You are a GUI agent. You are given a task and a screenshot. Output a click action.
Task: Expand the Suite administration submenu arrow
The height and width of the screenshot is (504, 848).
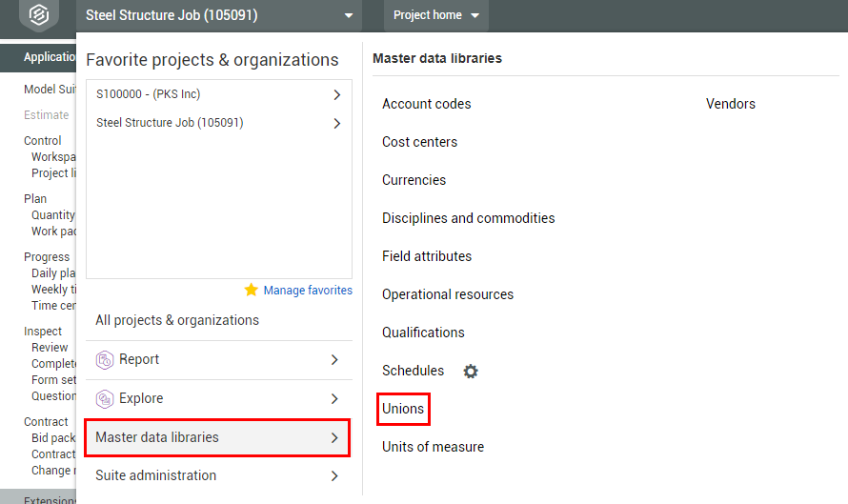(334, 476)
